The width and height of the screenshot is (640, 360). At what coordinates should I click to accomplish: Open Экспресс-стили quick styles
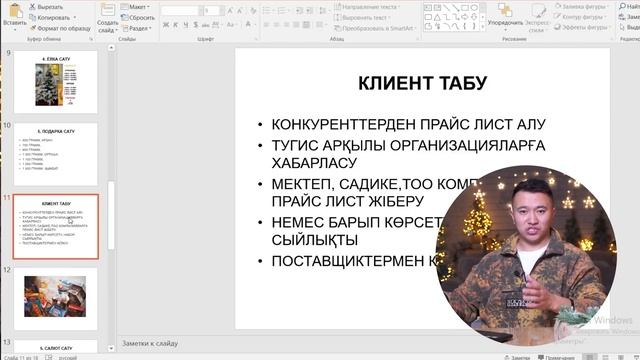point(537,18)
